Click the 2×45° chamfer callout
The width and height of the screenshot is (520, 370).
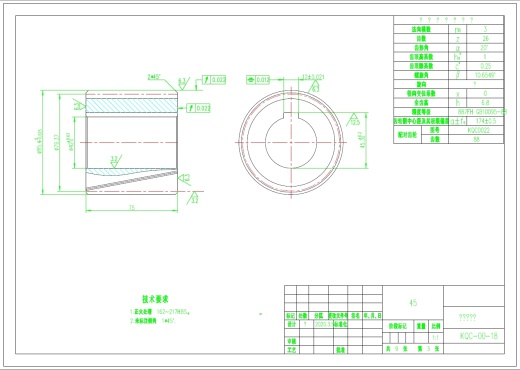point(154,77)
